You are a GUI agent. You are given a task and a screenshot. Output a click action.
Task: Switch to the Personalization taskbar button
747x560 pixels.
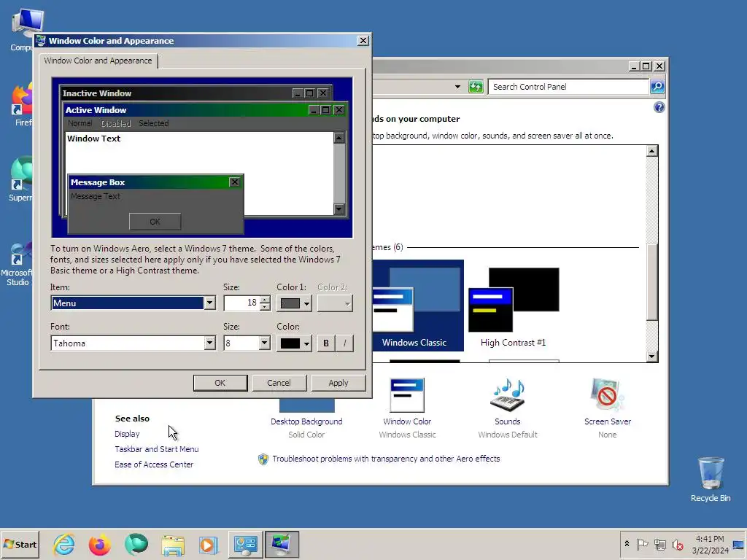(x=282, y=544)
